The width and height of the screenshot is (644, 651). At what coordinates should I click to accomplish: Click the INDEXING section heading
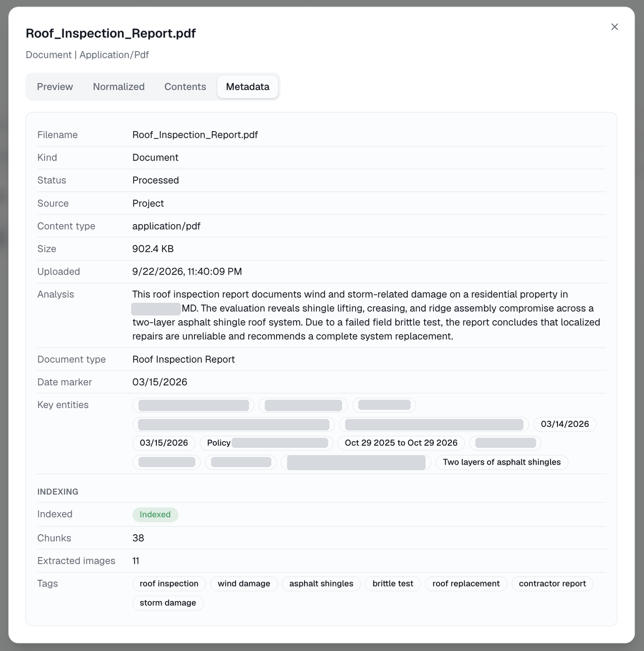pyautogui.click(x=58, y=491)
